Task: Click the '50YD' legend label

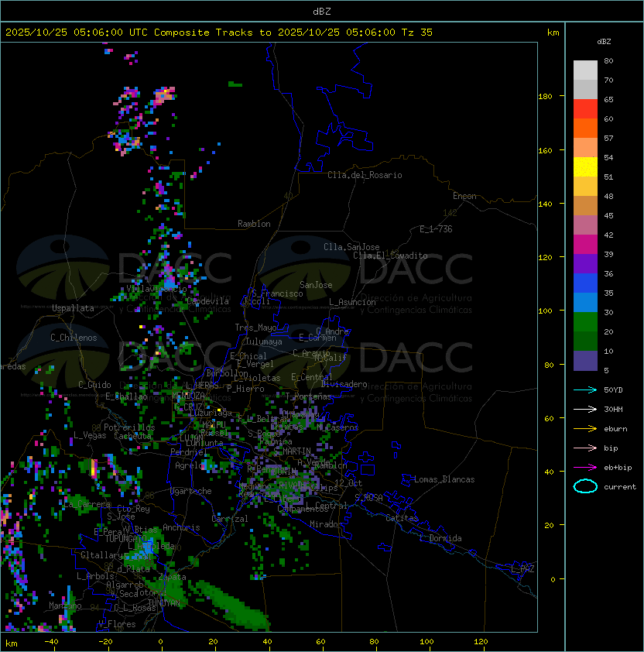Action: (x=613, y=390)
